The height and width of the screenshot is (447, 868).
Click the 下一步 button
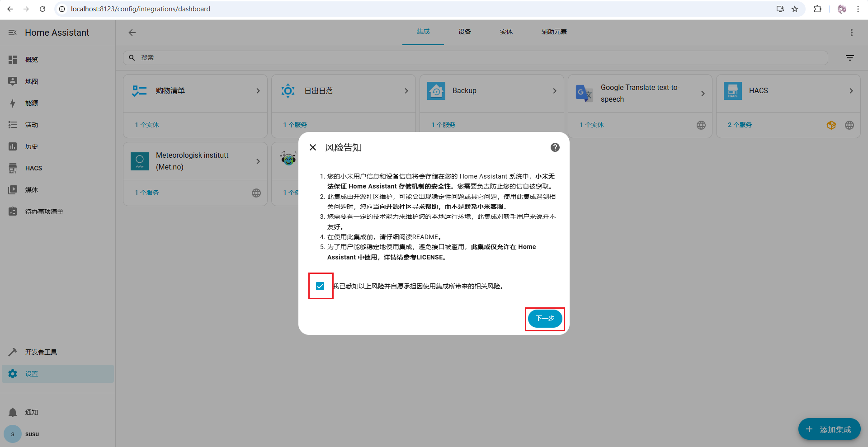pos(545,319)
